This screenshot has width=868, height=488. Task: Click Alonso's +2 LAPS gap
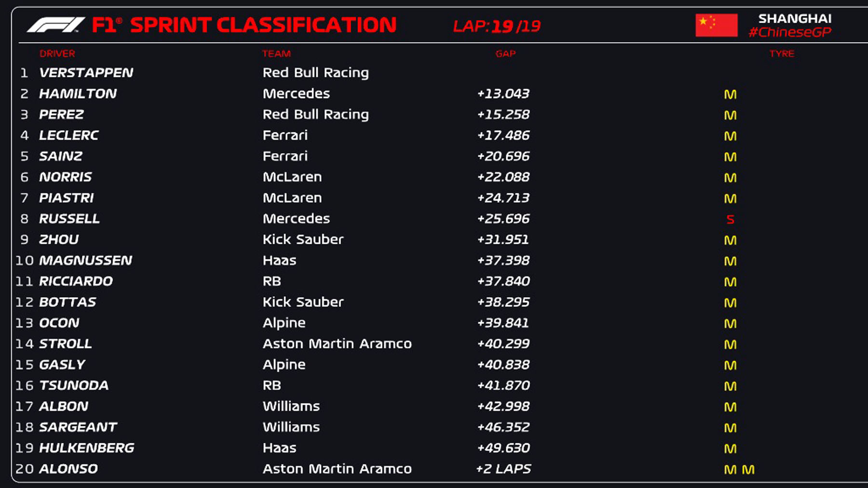point(503,469)
